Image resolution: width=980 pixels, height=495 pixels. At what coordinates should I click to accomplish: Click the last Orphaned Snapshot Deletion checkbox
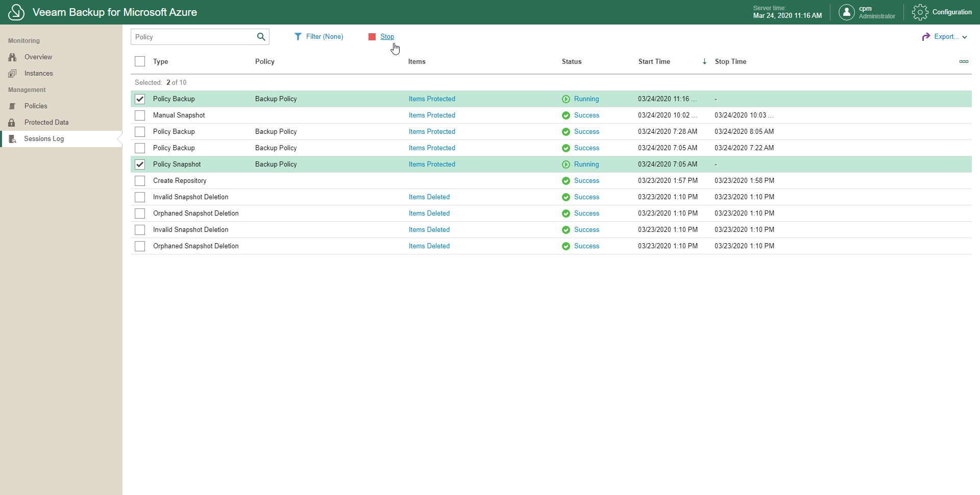click(x=140, y=246)
